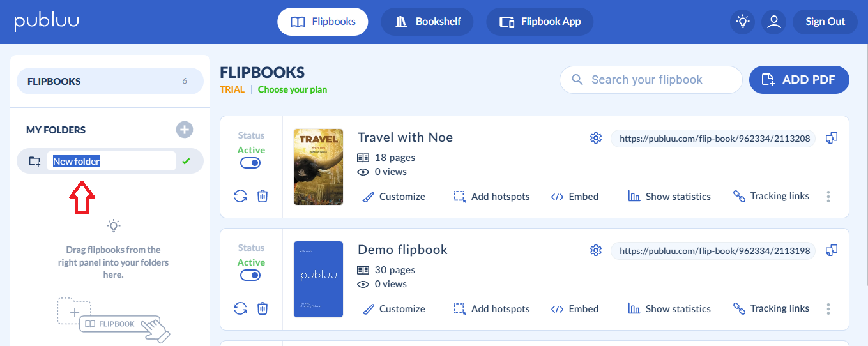Click the new folder icon beside name field

34,162
